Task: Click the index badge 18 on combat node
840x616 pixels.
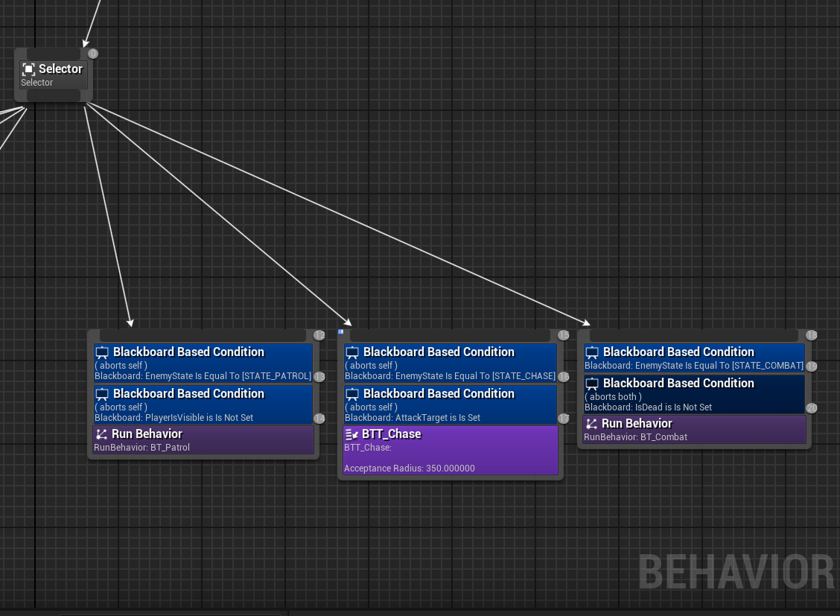Action: pos(812,336)
